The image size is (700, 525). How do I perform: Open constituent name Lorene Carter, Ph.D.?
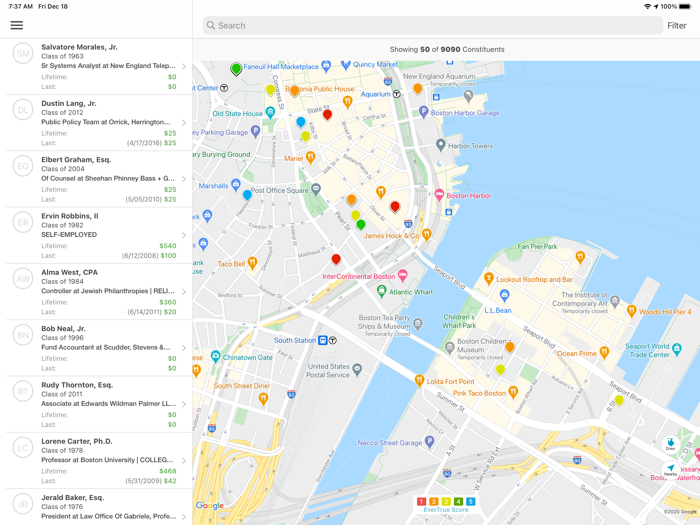(77, 441)
